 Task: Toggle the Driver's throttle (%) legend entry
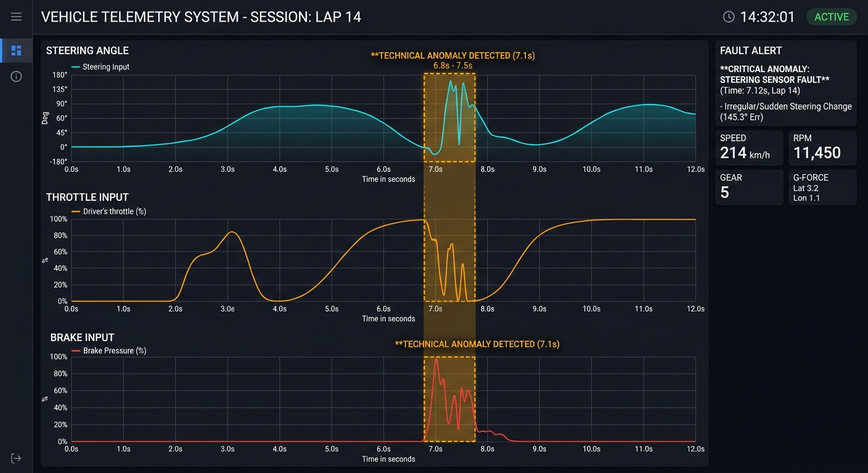109,211
